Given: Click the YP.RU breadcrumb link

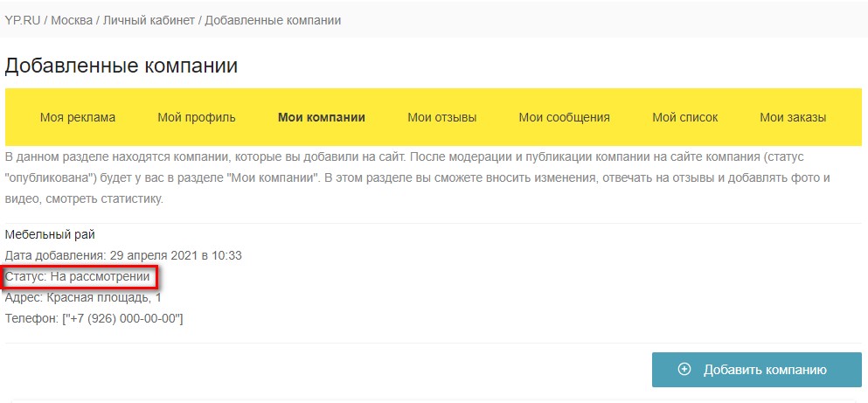Looking at the screenshot, I should click(x=23, y=20).
